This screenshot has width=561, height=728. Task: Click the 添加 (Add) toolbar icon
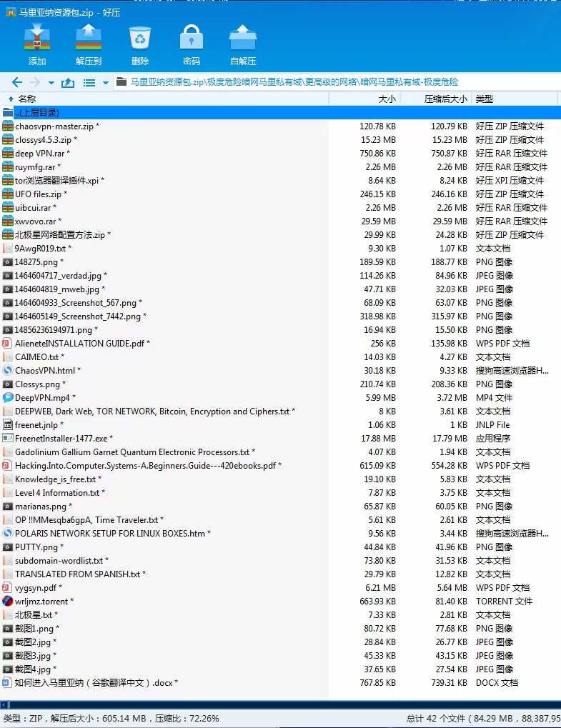pos(36,38)
